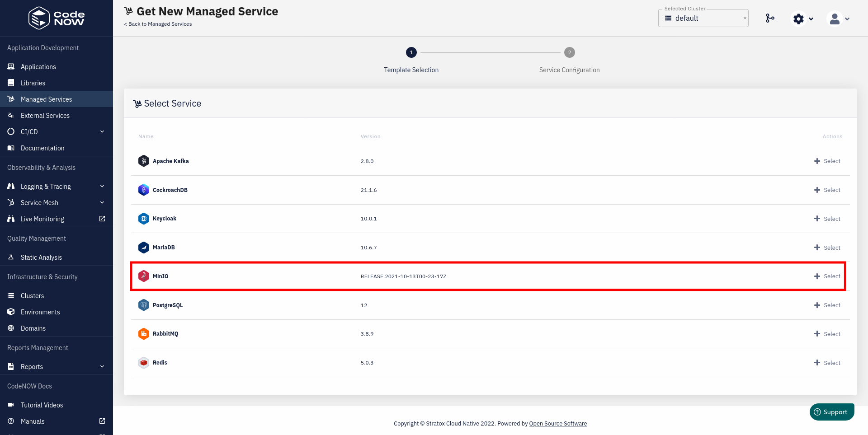Click the Apache Kafka name text
This screenshot has height=435, width=868.
click(x=171, y=161)
